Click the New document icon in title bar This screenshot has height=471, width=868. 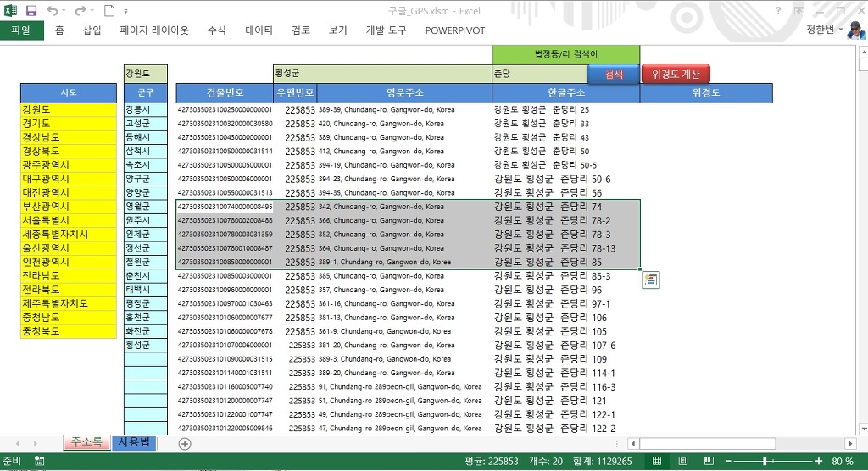(108, 11)
